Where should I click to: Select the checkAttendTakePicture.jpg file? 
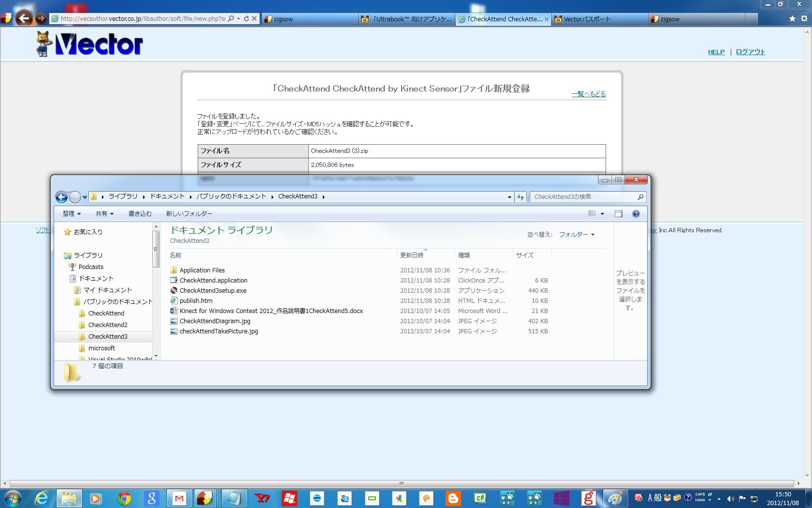pos(218,331)
